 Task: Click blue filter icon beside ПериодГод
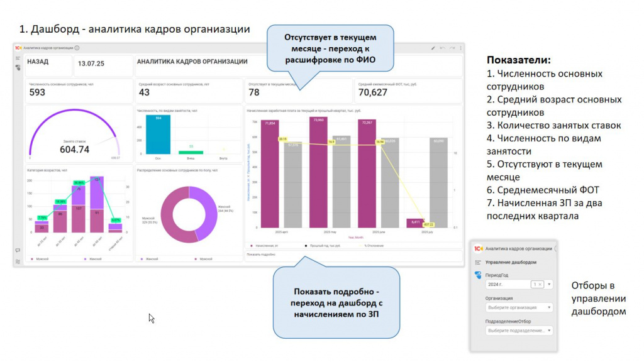[478, 275]
